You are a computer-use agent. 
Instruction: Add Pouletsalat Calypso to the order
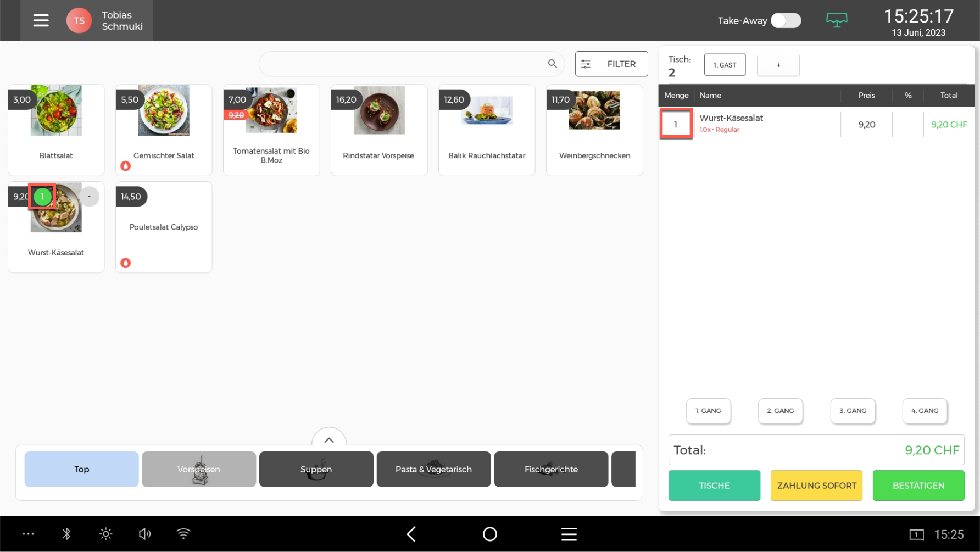(x=164, y=227)
